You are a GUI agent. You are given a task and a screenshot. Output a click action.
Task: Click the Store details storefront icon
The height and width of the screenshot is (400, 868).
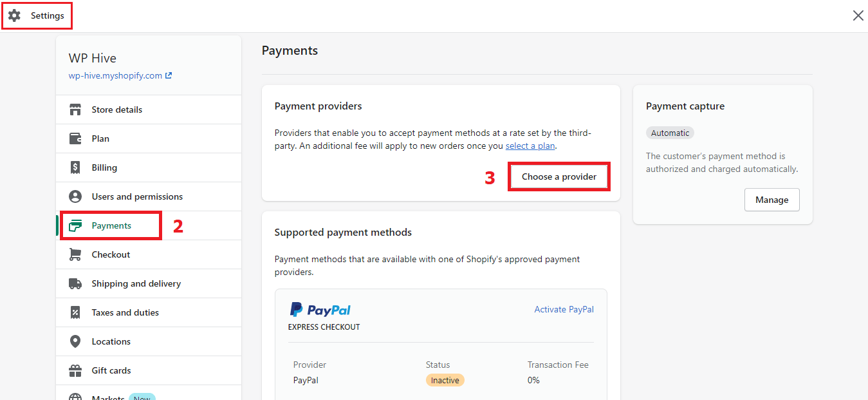click(x=75, y=110)
